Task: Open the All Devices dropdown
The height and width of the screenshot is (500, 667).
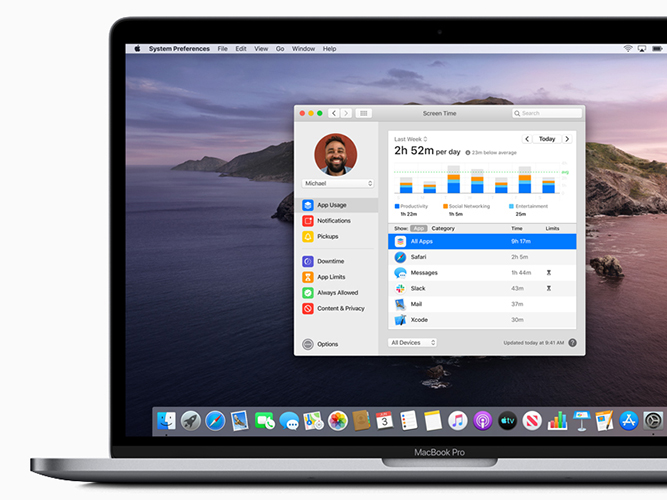Action: tap(412, 343)
